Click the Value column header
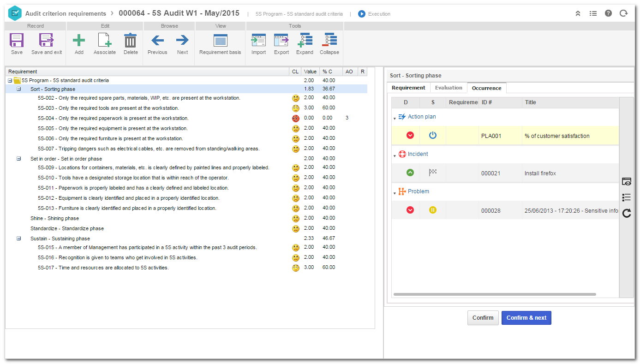 point(310,72)
